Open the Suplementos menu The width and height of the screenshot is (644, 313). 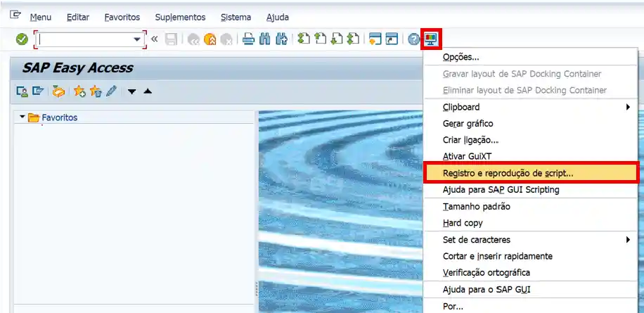pyautogui.click(x=180, y=18)
